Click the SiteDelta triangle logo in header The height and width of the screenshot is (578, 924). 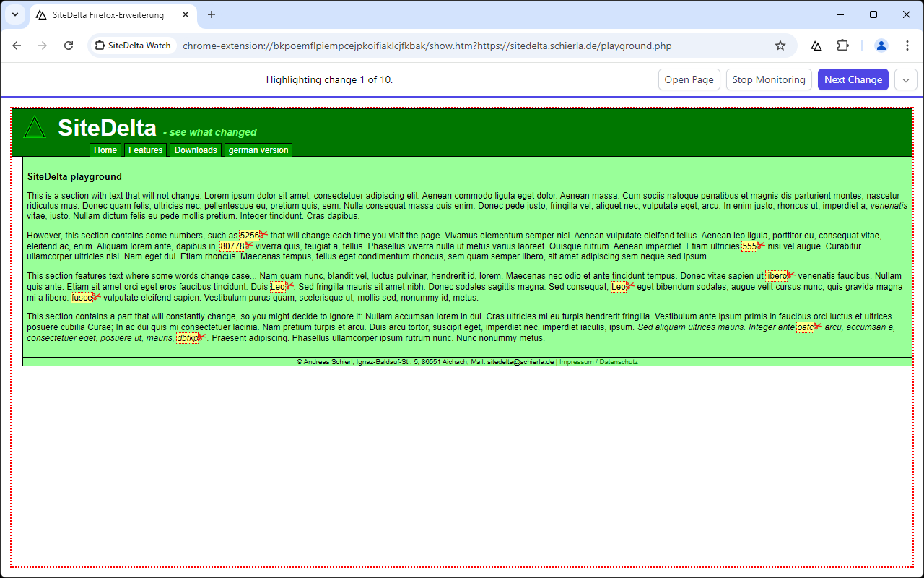point(35,128)
